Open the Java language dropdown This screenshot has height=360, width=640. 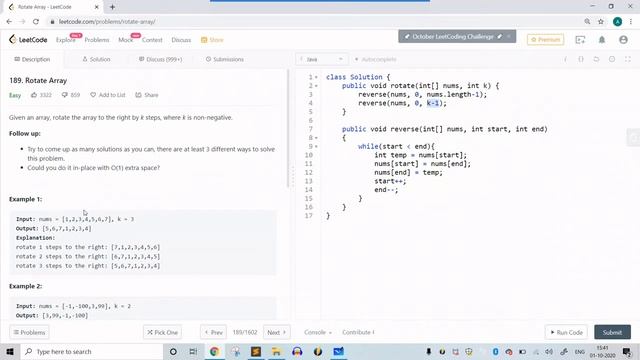tap(322, 59)
